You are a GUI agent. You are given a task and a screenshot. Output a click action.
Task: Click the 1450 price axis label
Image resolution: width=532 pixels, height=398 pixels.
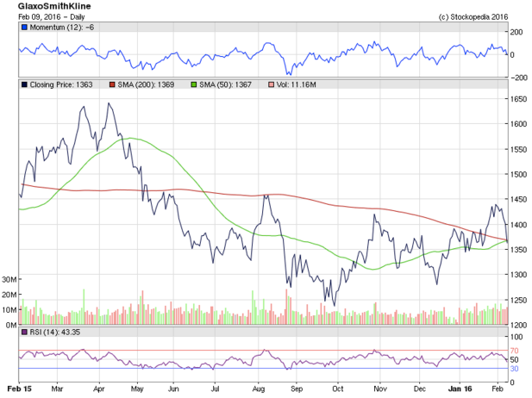[x=519, y=199]
